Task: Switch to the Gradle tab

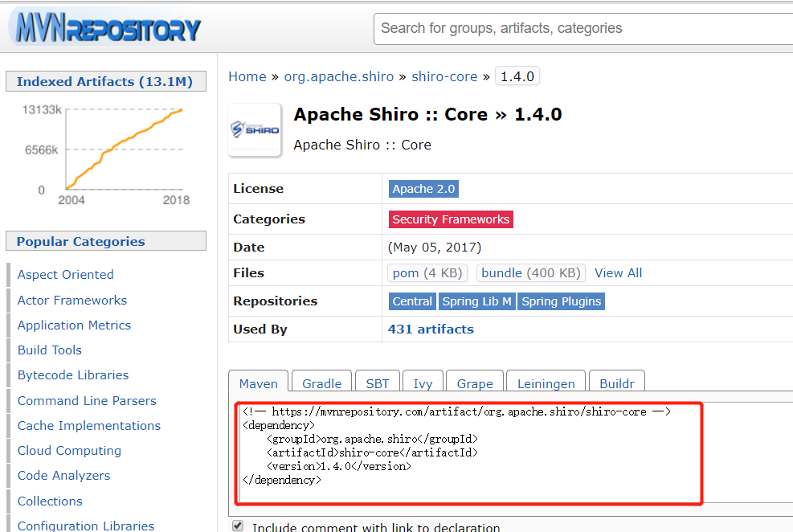Action: 321,383
